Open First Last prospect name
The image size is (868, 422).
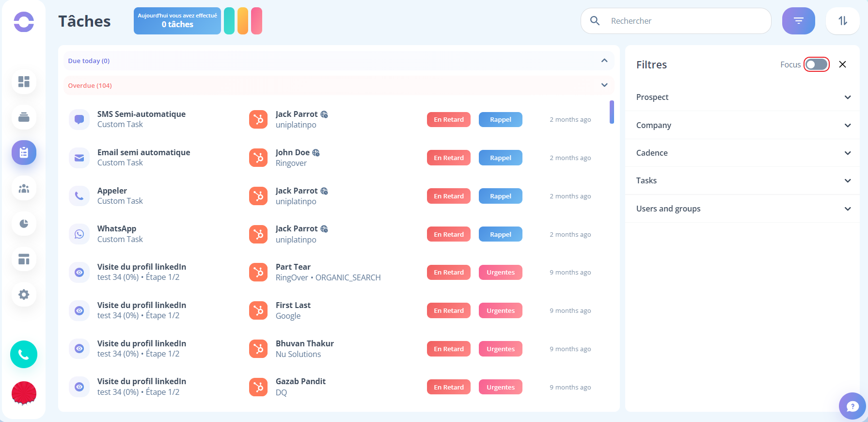[x=293, y=305]
